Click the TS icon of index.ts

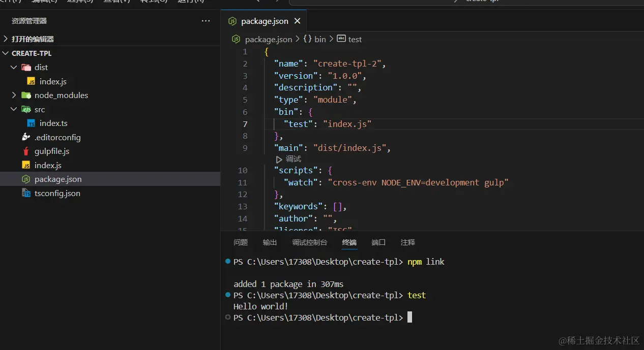coord(31,123)
